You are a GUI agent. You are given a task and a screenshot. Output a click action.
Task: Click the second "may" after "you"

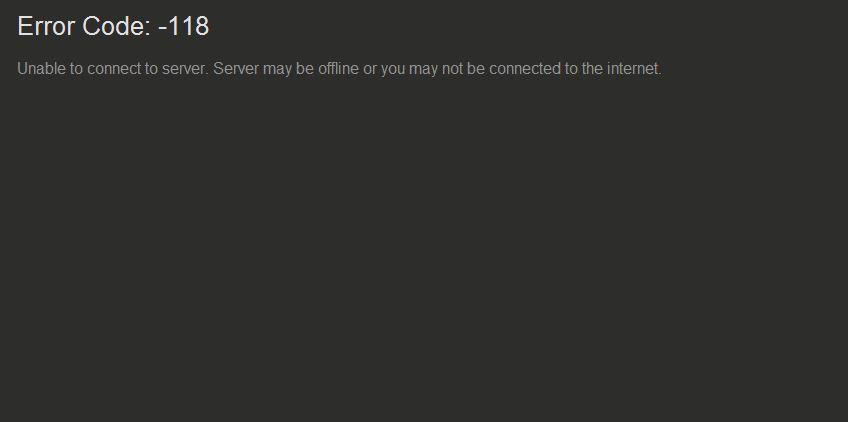[x=423, y=69]
